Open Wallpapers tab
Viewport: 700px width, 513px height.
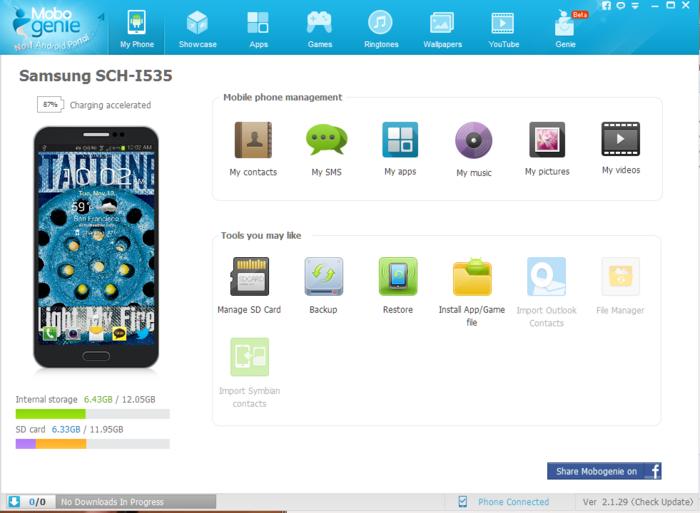coord(442,29)
